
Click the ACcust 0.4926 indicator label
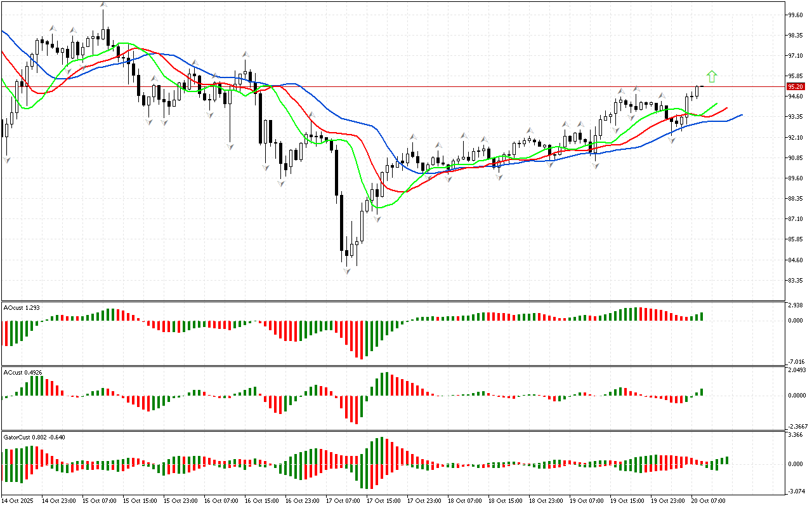pyautogui.click(x=23, y=373)
